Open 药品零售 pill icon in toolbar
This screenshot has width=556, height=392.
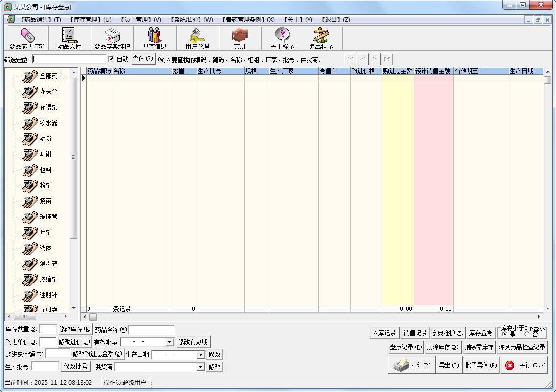pos(27,36)
